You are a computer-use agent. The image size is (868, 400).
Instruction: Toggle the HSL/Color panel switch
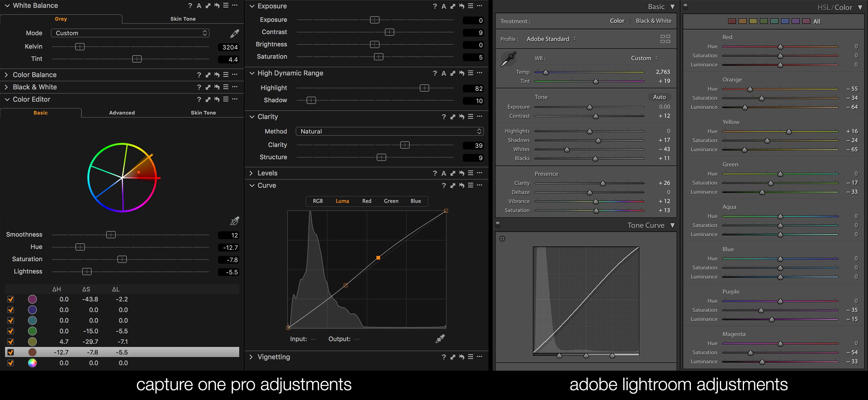(x=685, y=6)
